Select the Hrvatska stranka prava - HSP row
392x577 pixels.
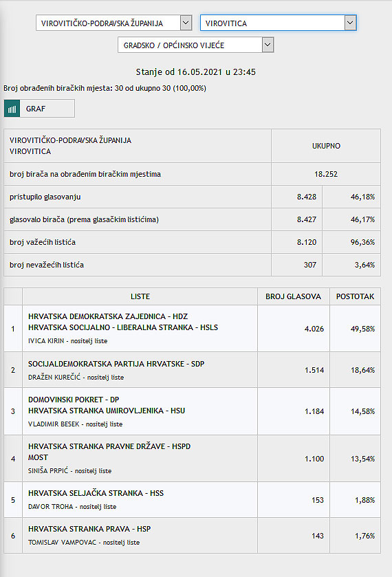pos(192,536)
